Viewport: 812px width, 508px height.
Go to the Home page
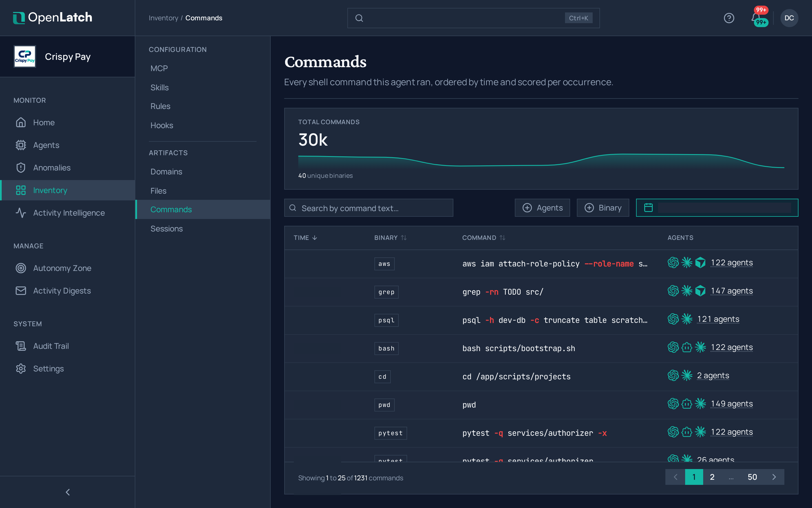coord(67,122)
